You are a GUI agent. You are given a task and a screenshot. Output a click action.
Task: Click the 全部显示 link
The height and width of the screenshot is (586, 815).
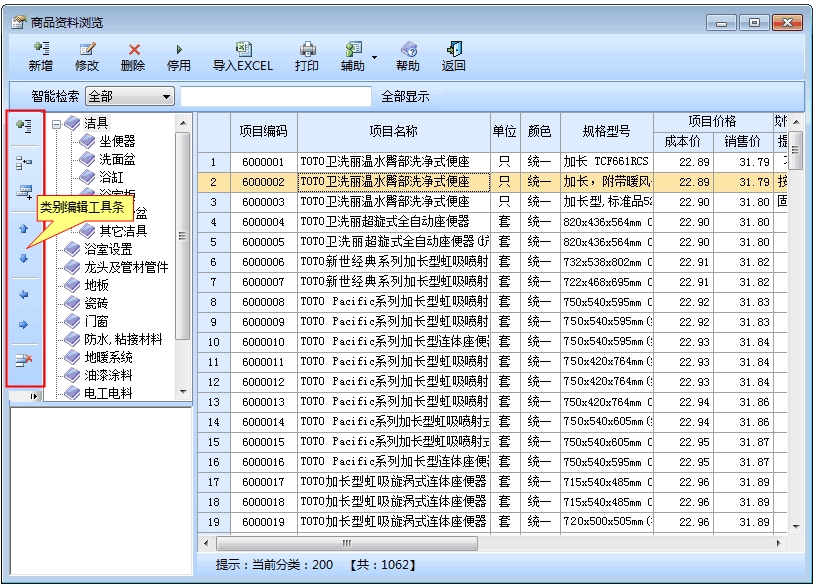(406, 97)
